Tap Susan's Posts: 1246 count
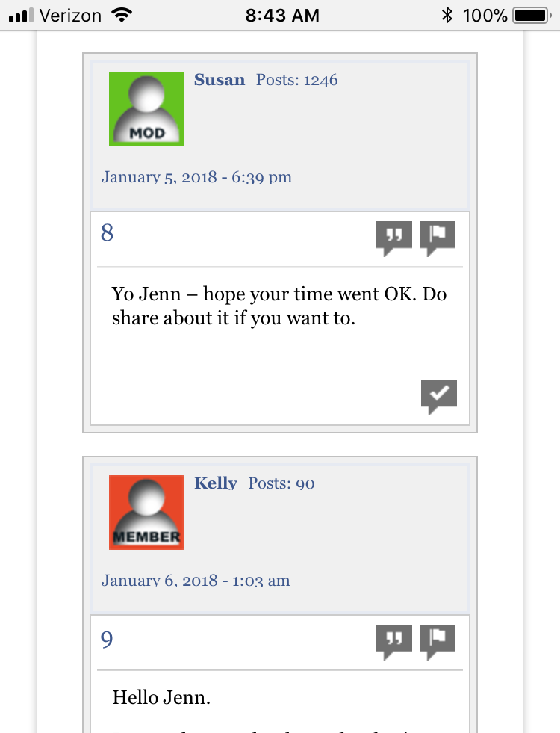 [297, 80]
